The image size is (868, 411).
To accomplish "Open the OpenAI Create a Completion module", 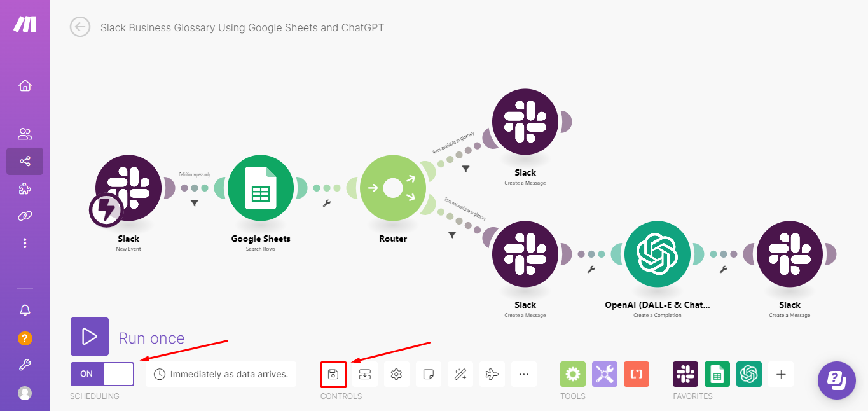I will point(658,254).
